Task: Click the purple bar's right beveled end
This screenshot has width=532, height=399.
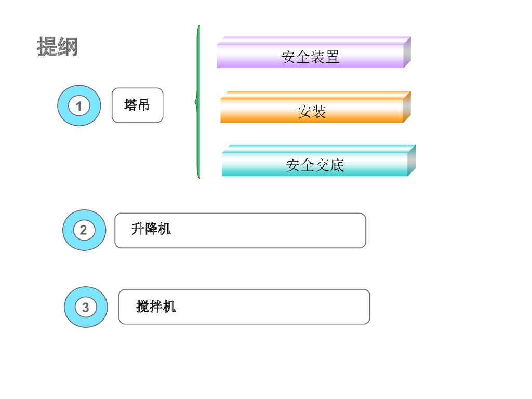Action: pos(407,52)
